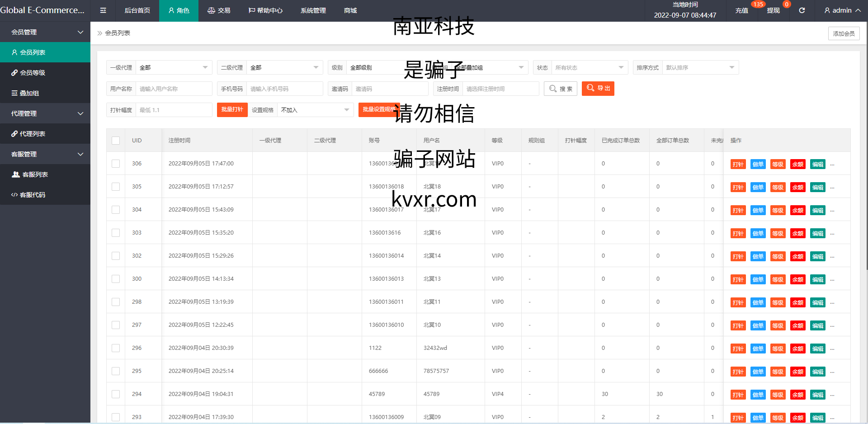Open the 系统管理 top menu item
868x424 pixels.
tap(313, 10)
